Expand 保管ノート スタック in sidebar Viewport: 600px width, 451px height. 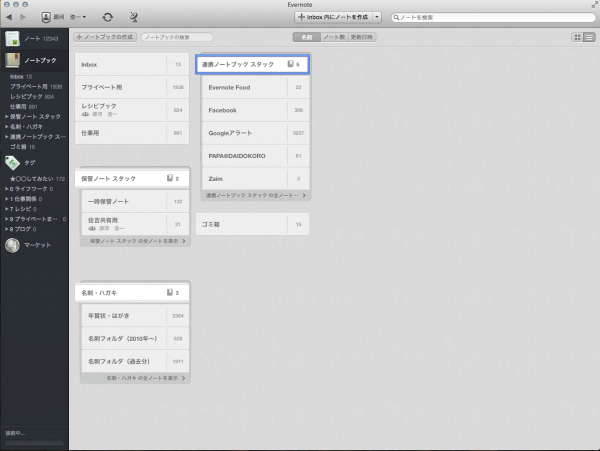[7, 116]
